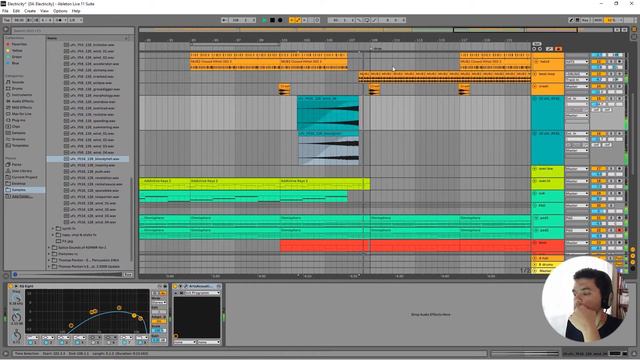
Task: Open the Drums category in browser
Action: 17,88
